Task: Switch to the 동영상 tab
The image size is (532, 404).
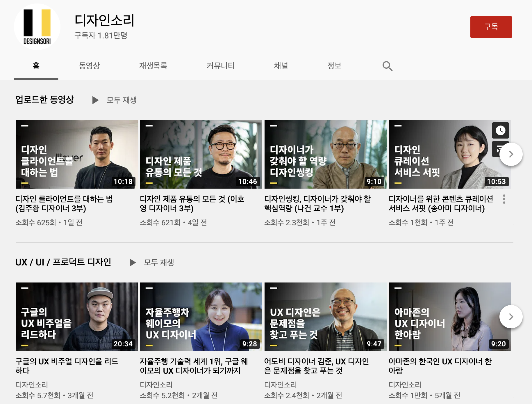Action: 89,66
